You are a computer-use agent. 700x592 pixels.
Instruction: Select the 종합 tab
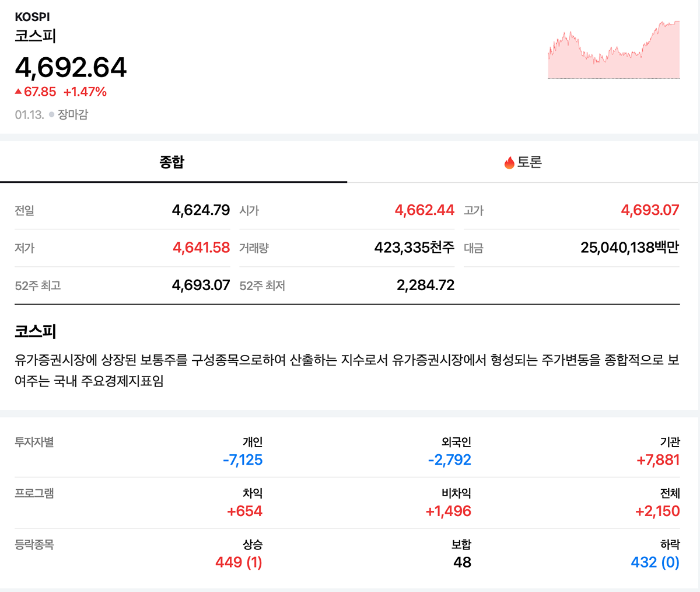click(x=172, y=162)
